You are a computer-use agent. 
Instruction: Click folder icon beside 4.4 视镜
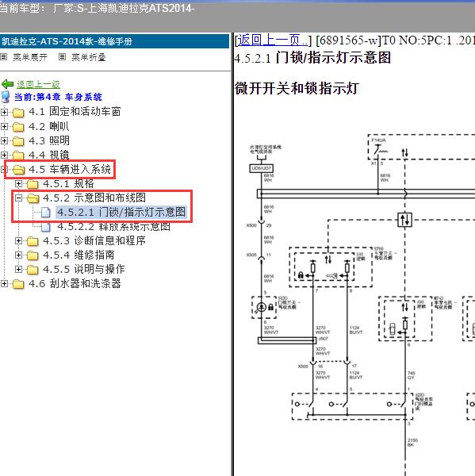pos(18,155)
